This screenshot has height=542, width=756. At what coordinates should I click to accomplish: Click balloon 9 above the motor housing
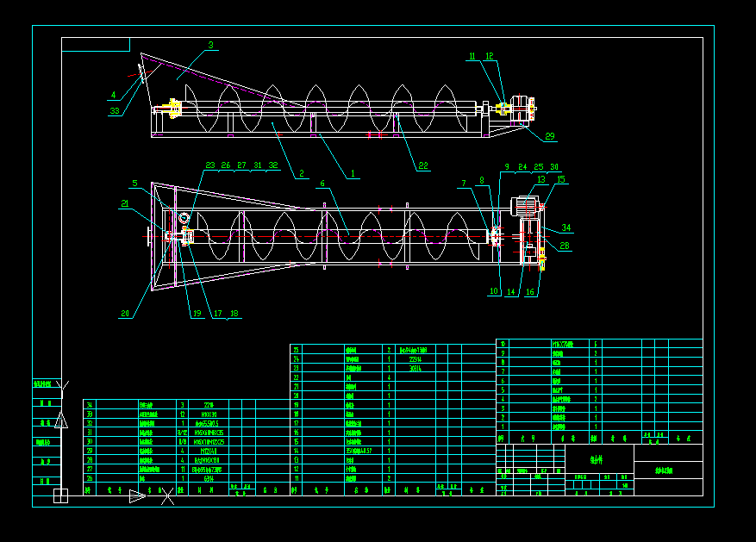pyautogui.click(x=507, y=166)
